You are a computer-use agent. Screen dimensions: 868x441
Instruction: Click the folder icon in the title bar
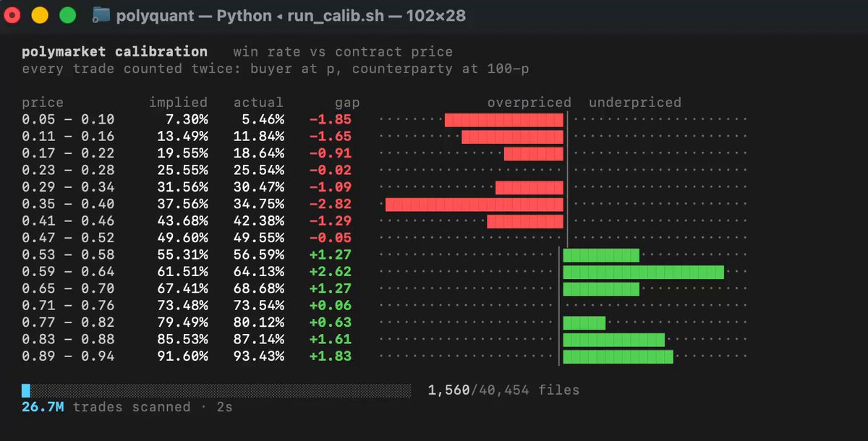tap(101, 14)
